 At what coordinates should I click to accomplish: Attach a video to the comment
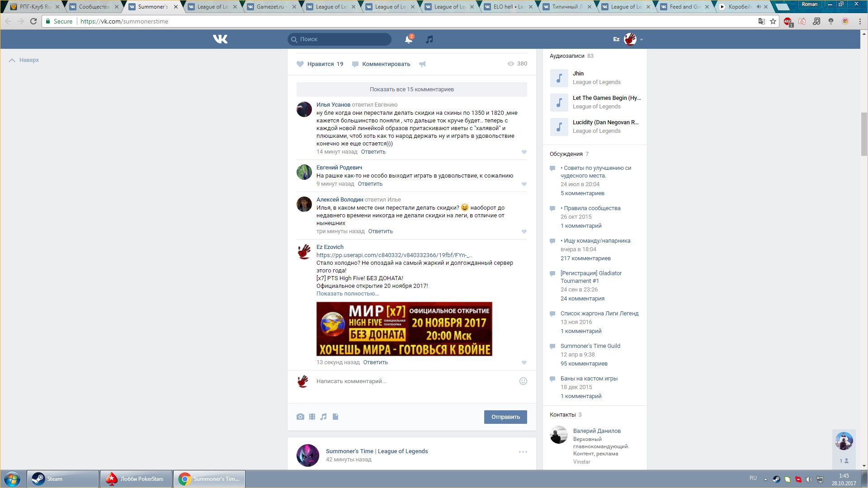[x=312, y=417]
